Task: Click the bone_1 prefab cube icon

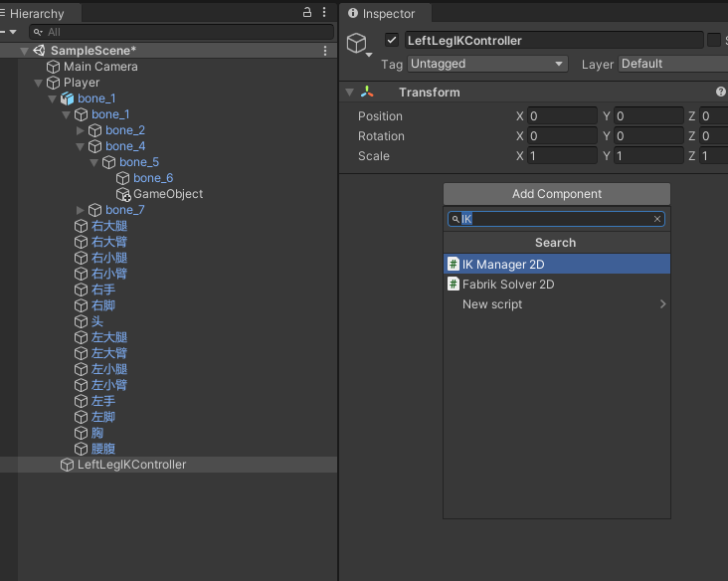Action: (68, 98)
